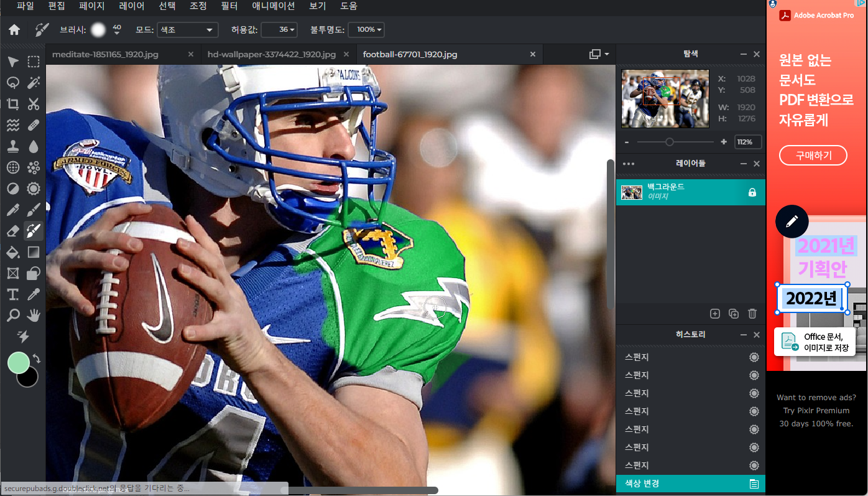Select the Dodge/Burn half-circle tool
The width and height of the screenshot is (868, 496).
click(x=12, y=189)
